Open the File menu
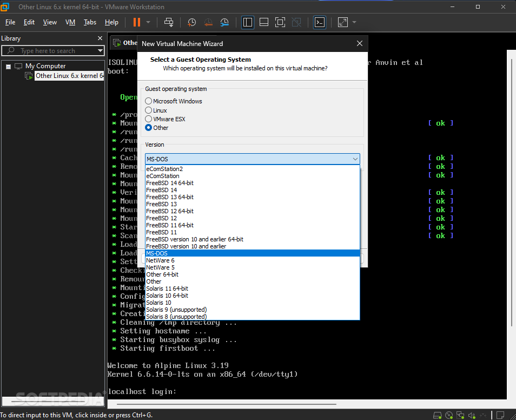This screenshot has width=516, height=420. pyautogui.click(x=10, y=22)
